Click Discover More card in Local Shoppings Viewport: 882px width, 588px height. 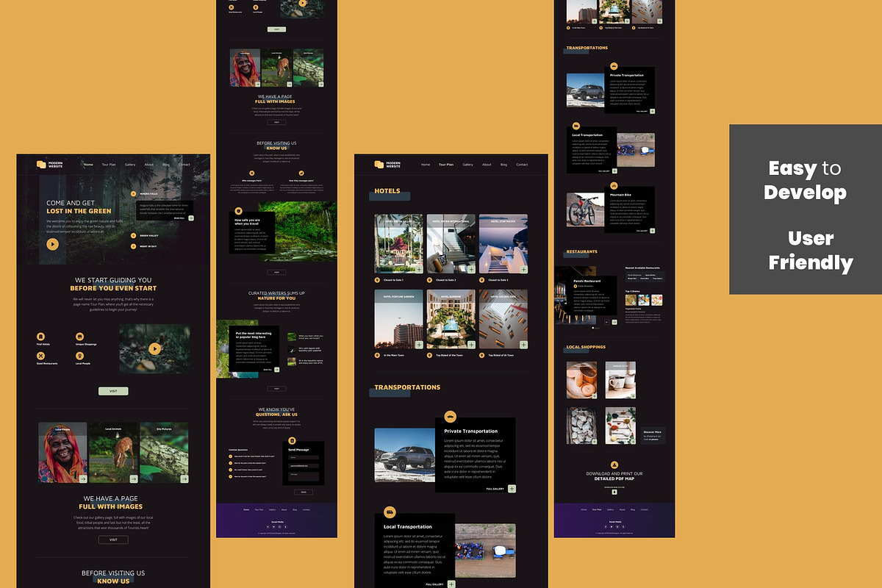(653, 435)
